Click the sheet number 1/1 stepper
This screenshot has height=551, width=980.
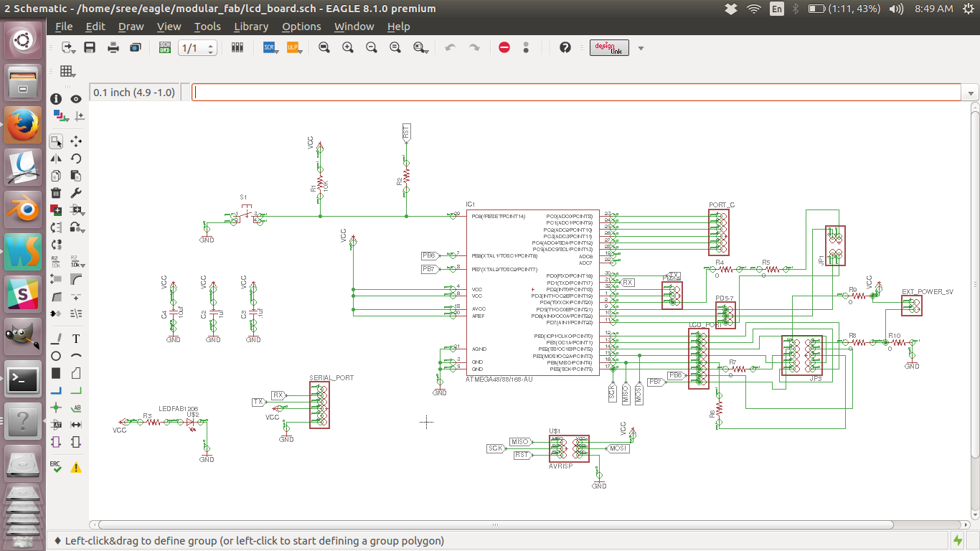(x=197, y=48)
